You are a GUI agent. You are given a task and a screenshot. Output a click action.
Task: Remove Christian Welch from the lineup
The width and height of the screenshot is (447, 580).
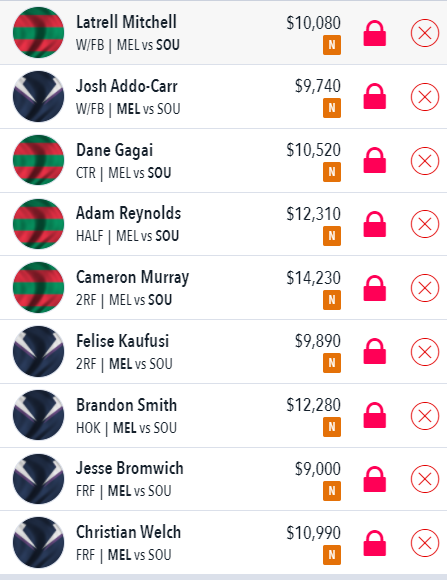[x=425, y=543]
